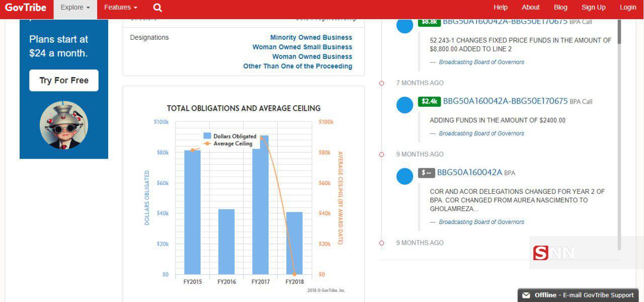Click the activity feed scrollbar
Image resolution: width=644 pixels, height=302 pixels.
pos(619,31)
